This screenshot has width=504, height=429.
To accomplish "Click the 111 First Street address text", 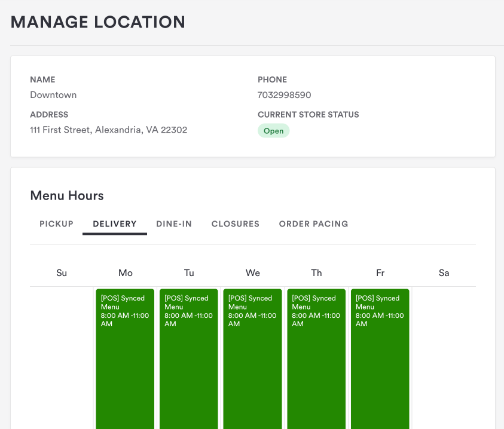I will tap(108, 130).
